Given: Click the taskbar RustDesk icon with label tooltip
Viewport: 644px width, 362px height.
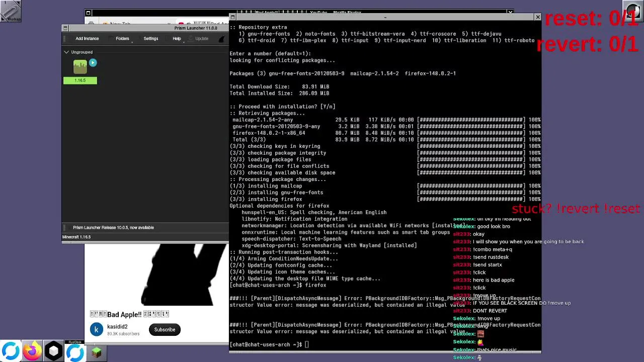Looking at the screenshot, I should [75, 351].
